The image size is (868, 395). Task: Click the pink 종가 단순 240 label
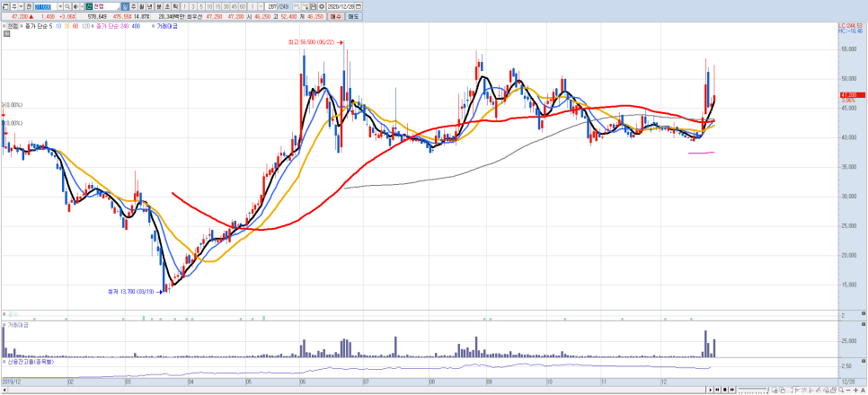click(112, 26)
